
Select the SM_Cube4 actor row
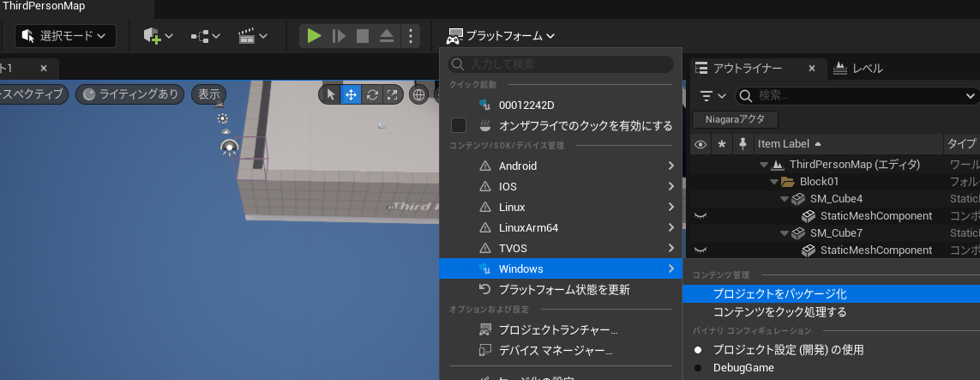click(x=836, y=199)
